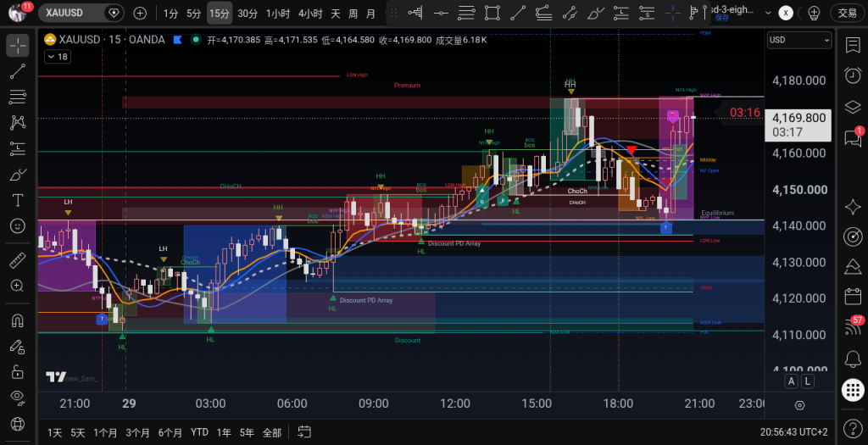The width and height of the screenshot is (868, 445).
Task: Toggle lock all drawings
Action: [x=18, y=371]
